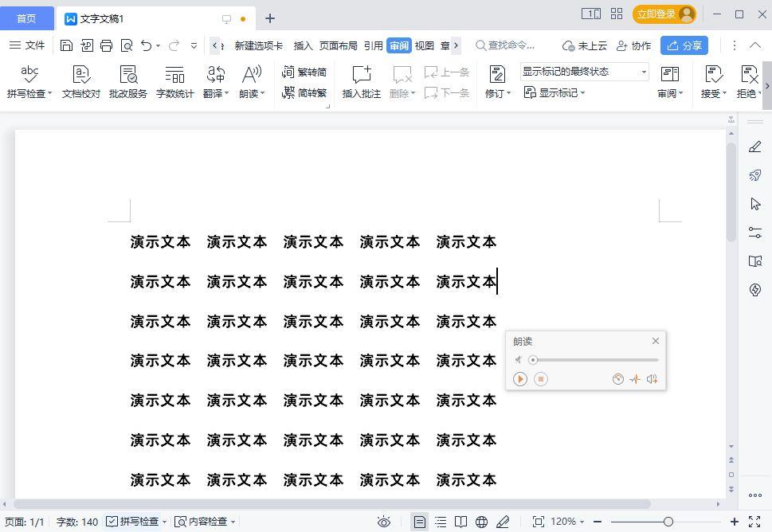Expand the 翻译 translate dropdown arrow

click(x=227, y=94)
